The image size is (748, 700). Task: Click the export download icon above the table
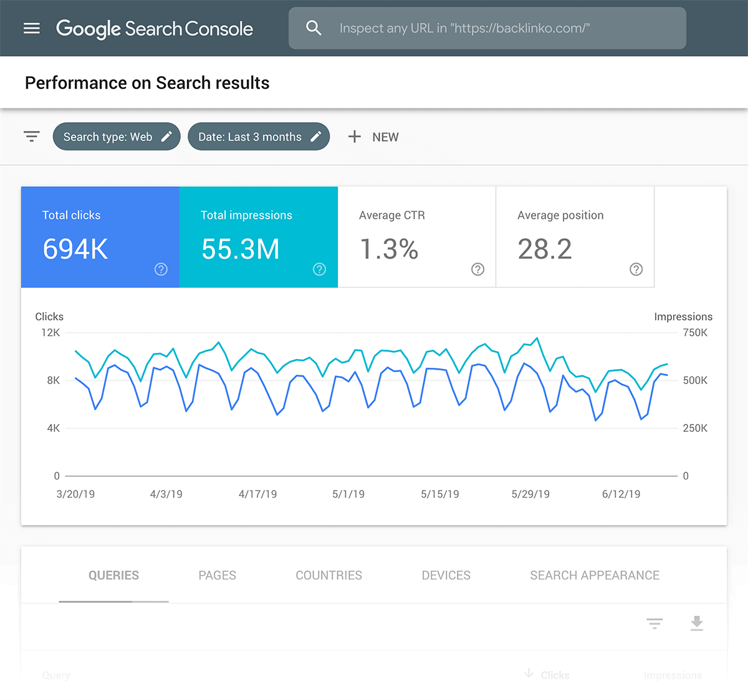[696, 623]
